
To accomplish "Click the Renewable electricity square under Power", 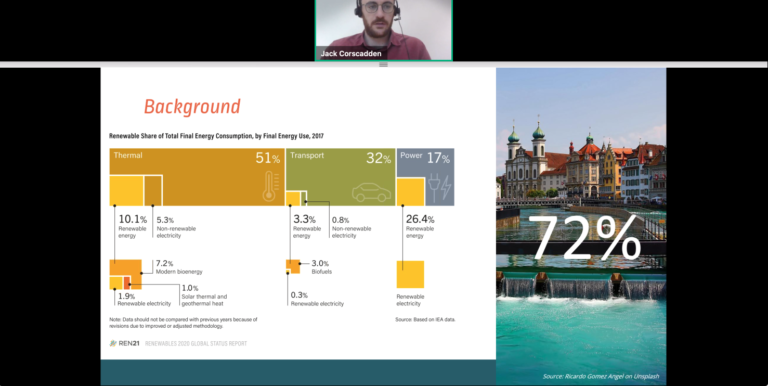I will point(410,274).
